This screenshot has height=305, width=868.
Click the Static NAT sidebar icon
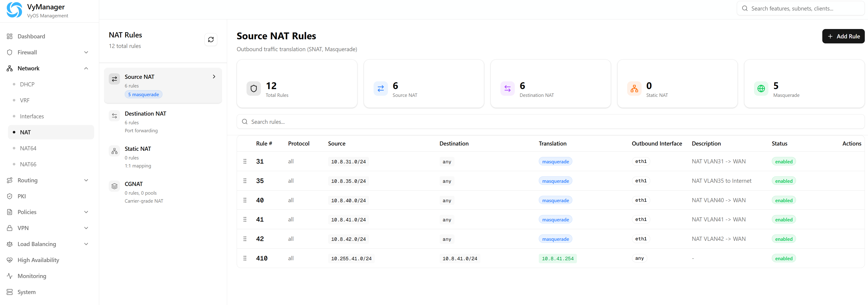(x=114, y=151)
